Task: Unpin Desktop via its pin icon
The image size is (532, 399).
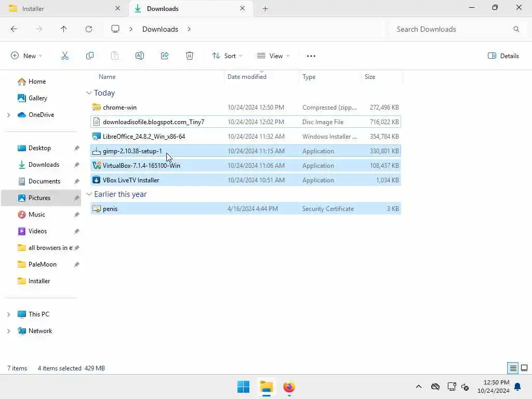Action: (x=77, y=148)
